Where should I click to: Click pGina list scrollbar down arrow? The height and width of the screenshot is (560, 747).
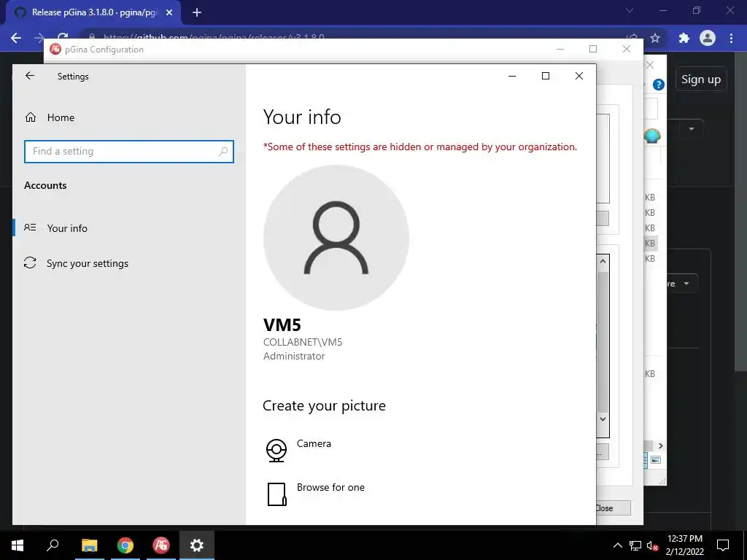click(x=603, y=419)
